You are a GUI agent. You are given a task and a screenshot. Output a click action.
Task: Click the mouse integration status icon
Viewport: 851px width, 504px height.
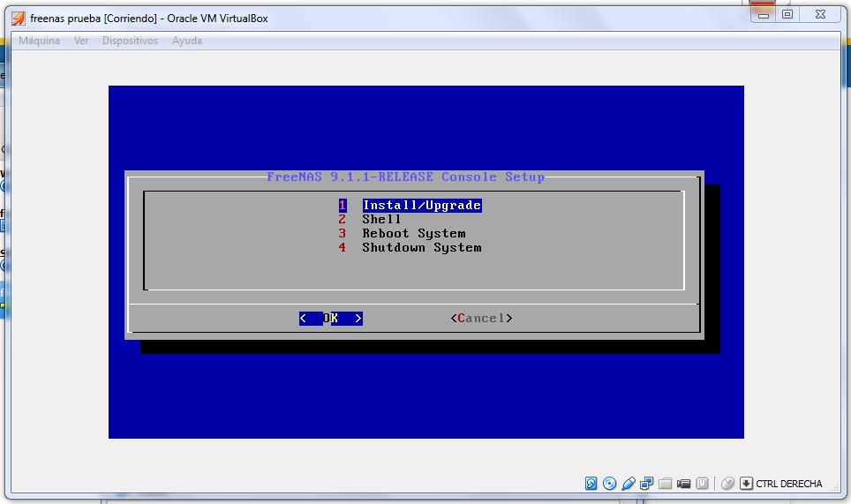(727, 484)
